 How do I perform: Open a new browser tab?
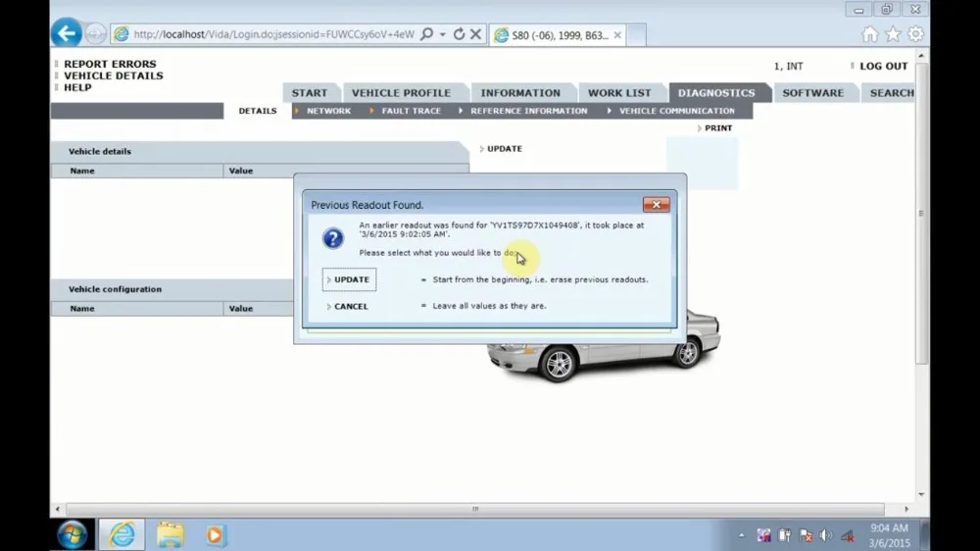pyautogui.click(x=636, y=35)
